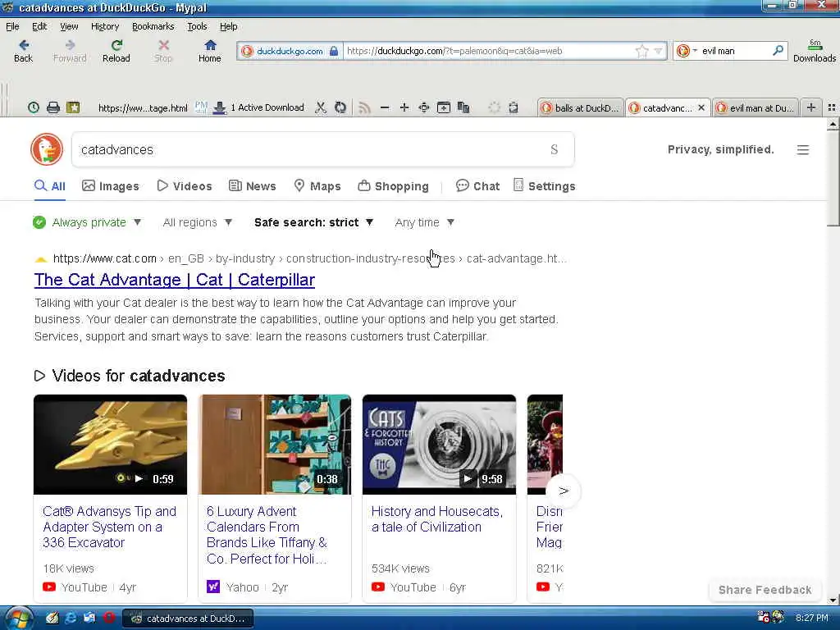Open the bookmarks star toolbar icon
Image resolution: width=840 pixels, height=630 pixels.
pos(73,107)
